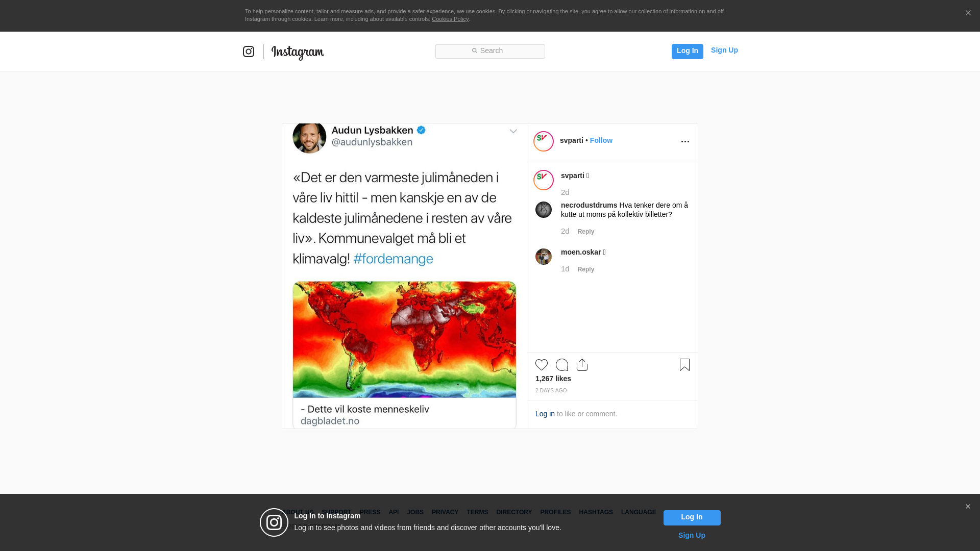
Task: Click the Instagram camera logo icon
Action: (x=249, y=52)
